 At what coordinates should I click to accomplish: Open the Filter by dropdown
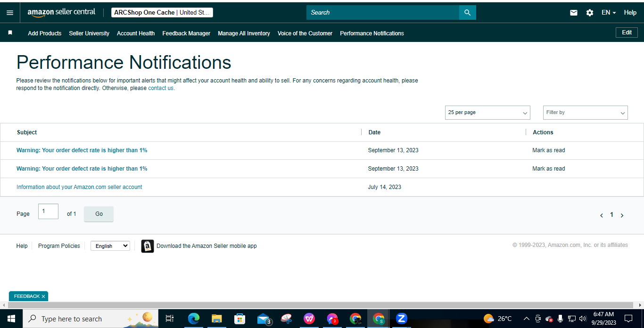[x=586, y=113]
